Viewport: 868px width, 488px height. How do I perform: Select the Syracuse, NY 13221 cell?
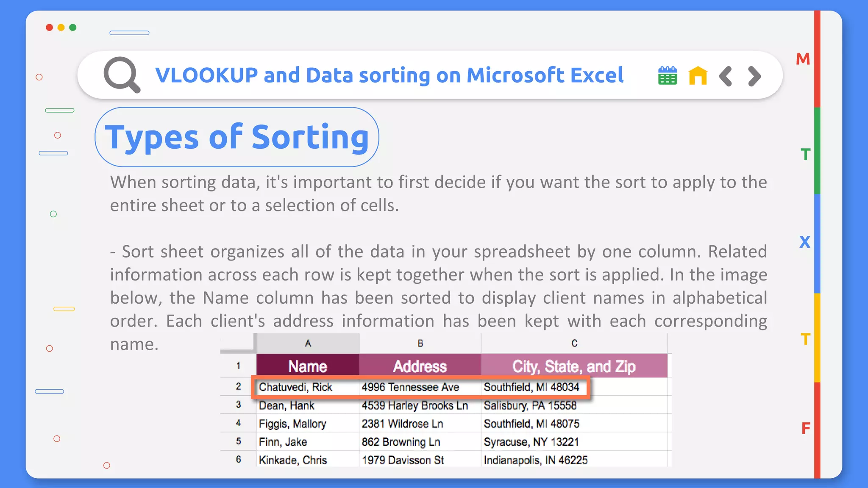pyautogui.click(x=574, y=441)
